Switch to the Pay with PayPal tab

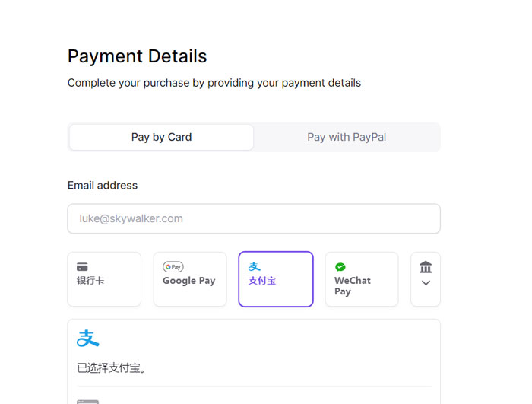coord(347,138)
